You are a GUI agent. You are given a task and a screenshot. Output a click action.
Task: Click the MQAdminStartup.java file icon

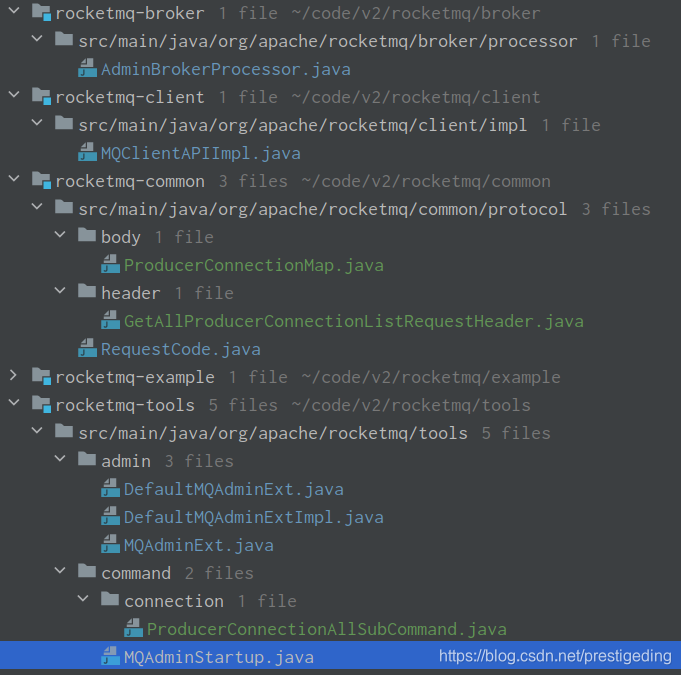coord(110,656)
